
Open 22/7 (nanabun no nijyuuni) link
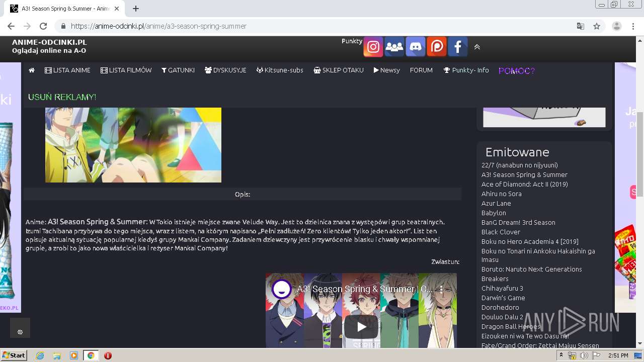(519, 165)
